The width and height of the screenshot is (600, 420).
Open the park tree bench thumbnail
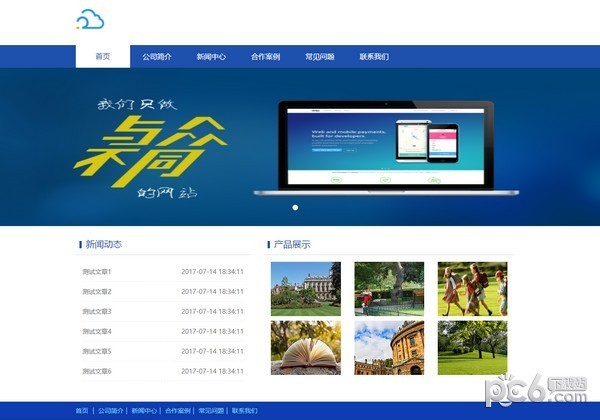coord(389,289)
